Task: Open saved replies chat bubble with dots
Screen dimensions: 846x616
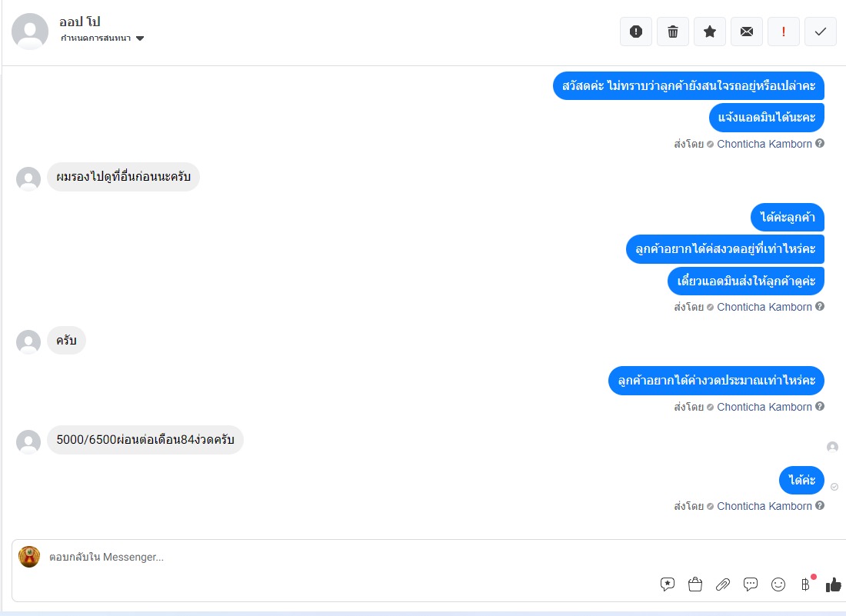Action: pos(751,584)
